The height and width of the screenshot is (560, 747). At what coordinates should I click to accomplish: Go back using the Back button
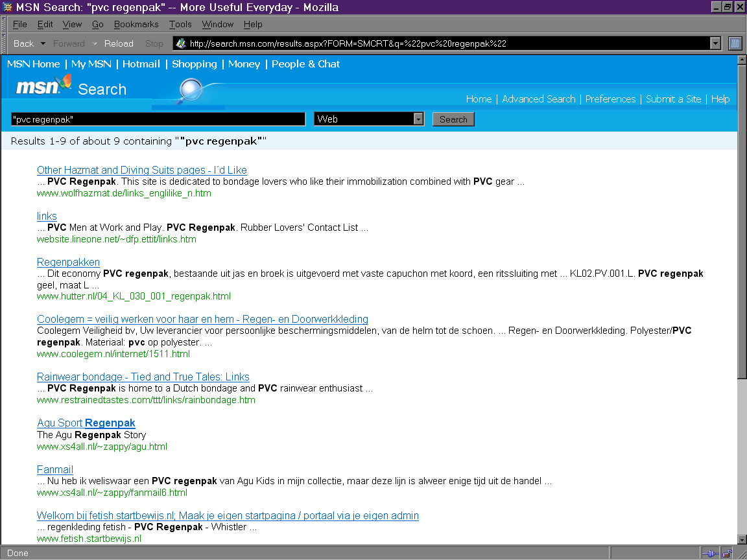pos(23,43)
